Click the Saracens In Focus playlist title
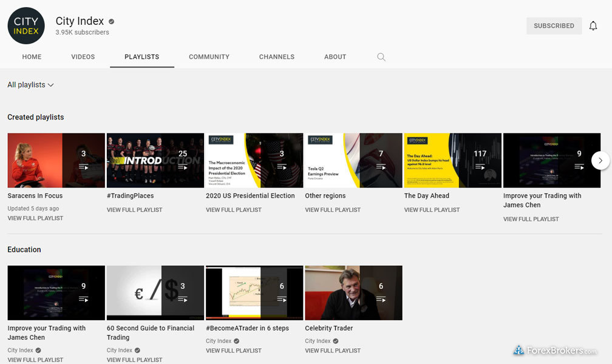The width and height of the screenshot is (612, 364). (x=35, y=196)
